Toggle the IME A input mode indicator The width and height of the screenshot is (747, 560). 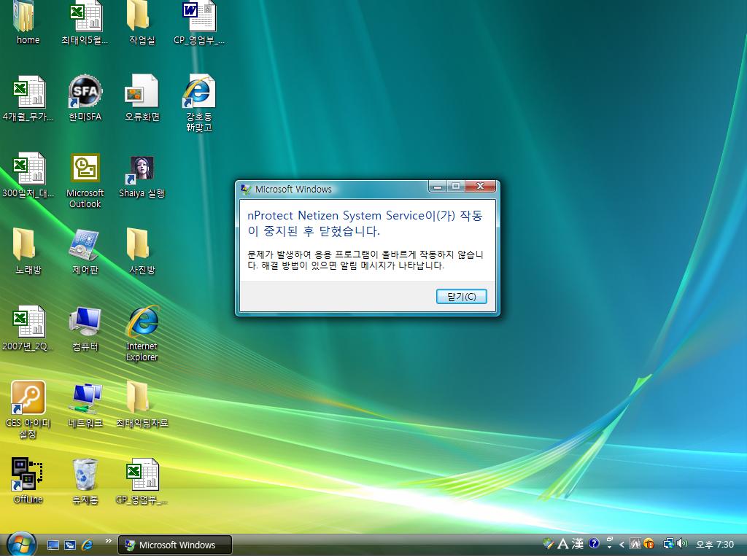(562, 543)
